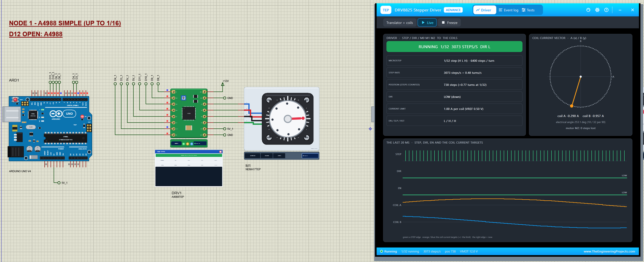The height and width of the screenshot is (262, 644).
Task: Click the A4988 chip on driver board
Action: coord(189,113)
